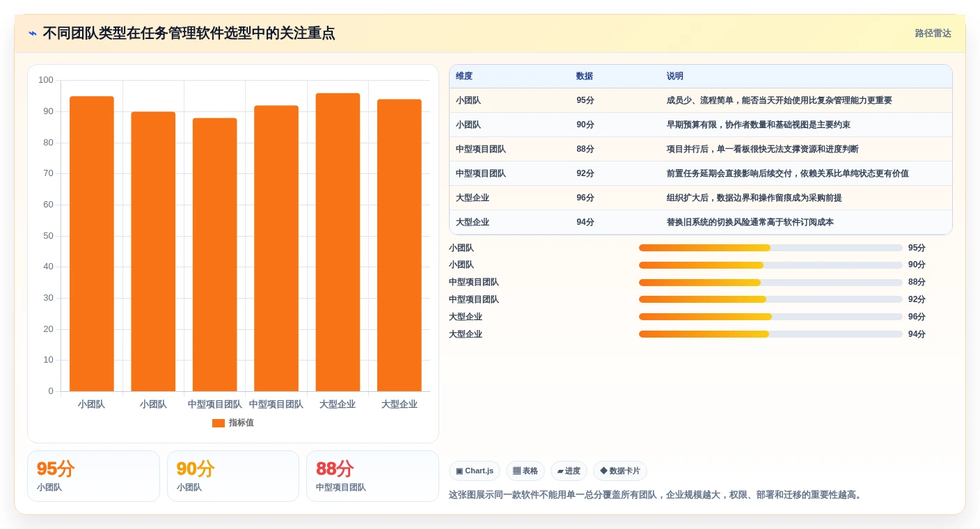980x529 pixels.
Task: Click table text 项目并行后
Action: coord(688,150)
